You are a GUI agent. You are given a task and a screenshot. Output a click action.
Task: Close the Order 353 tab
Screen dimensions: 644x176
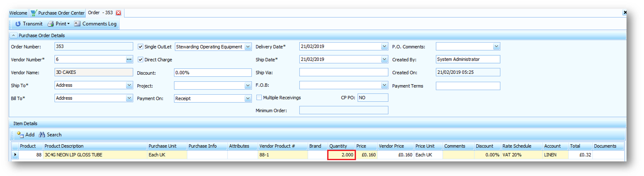tap(118, 13)
